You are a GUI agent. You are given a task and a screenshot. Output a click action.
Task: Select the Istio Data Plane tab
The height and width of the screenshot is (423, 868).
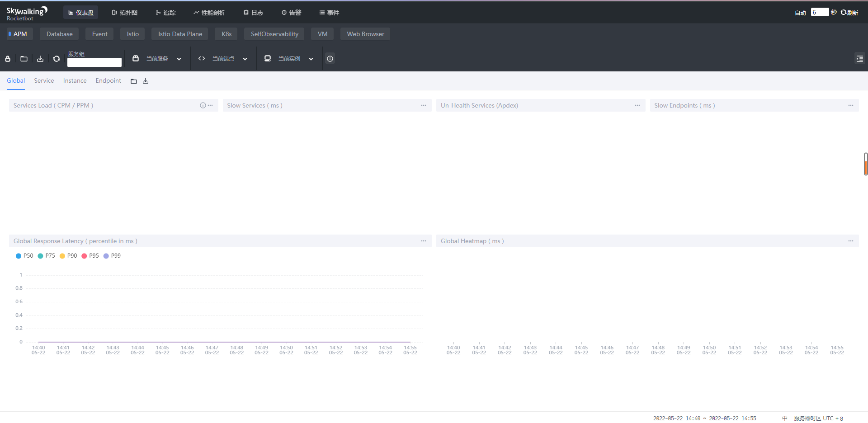click(180, 34)
